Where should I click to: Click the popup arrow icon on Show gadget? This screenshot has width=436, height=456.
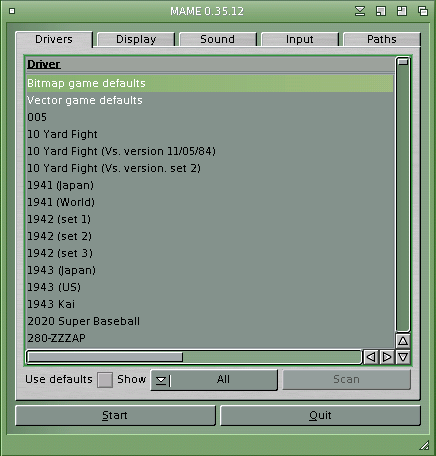tap(161, 380)
